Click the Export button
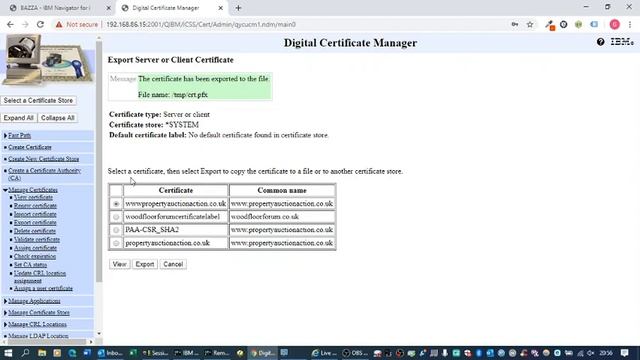The image size is (640, 360). coord(145,264)
